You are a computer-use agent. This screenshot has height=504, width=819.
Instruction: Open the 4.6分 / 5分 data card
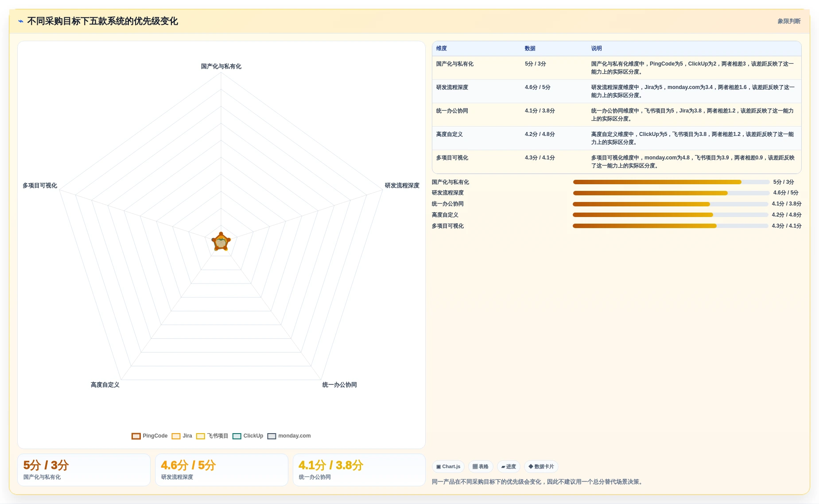tap(221, 470)
